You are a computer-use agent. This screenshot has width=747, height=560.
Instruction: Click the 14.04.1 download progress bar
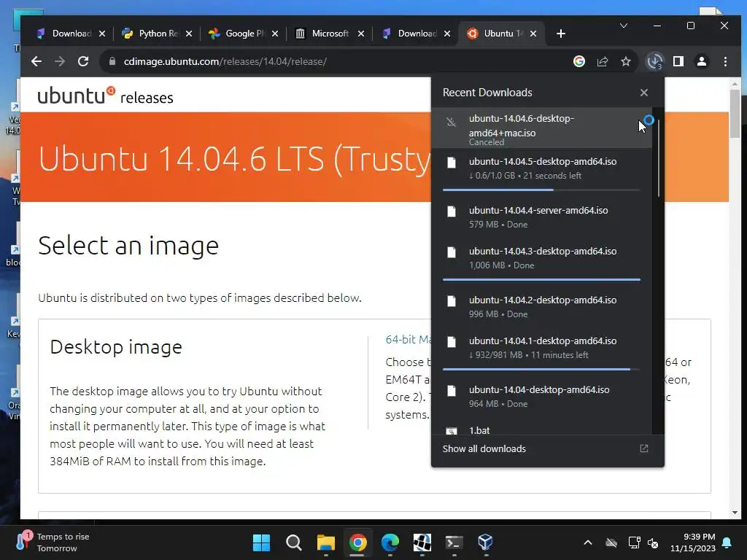(x=541, y=369)
